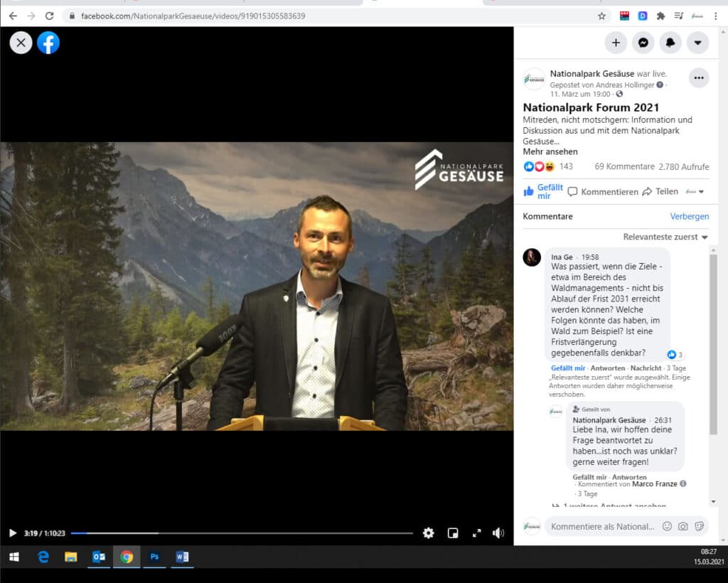
Task: Switch video to picture-in-picture mode
Action: coord(453,533)
